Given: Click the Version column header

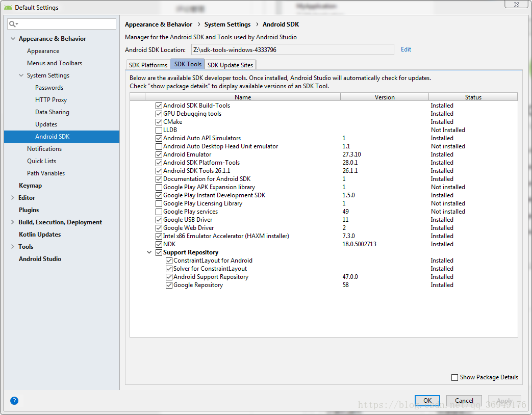Looking at the screenshot, I should (385, 97).
